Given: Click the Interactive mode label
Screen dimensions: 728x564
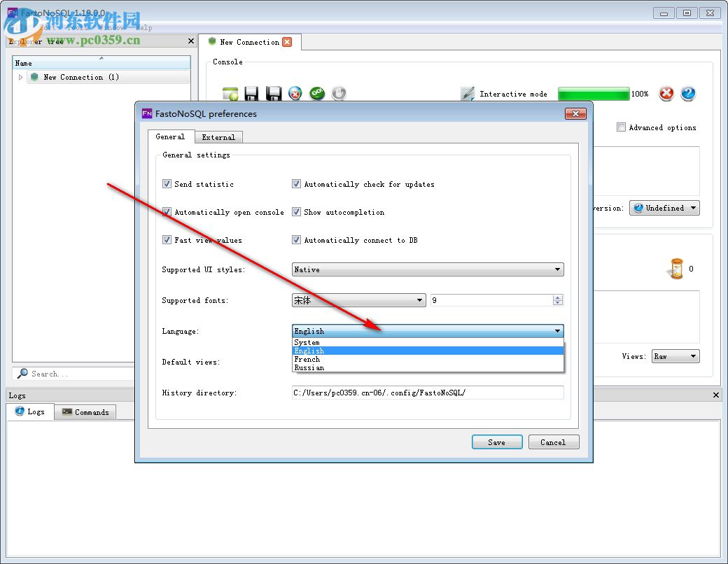Looking at the screenshot, I should click(x=513, y=94).
